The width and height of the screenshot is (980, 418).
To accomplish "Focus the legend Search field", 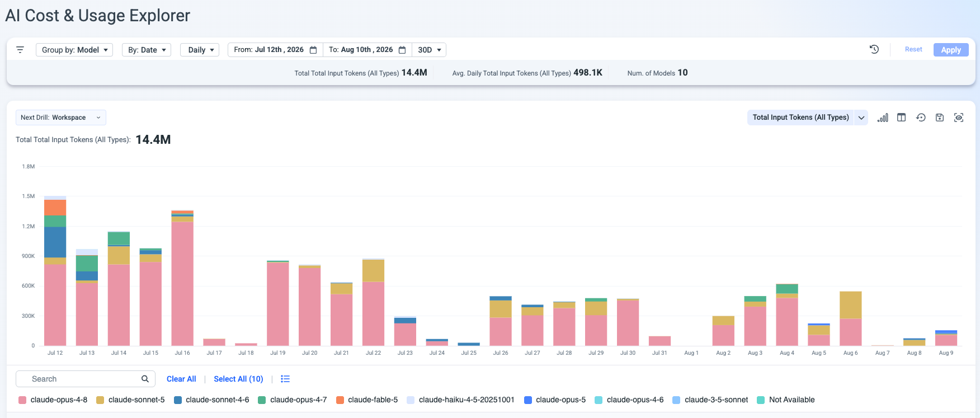I will pos(85,379).
